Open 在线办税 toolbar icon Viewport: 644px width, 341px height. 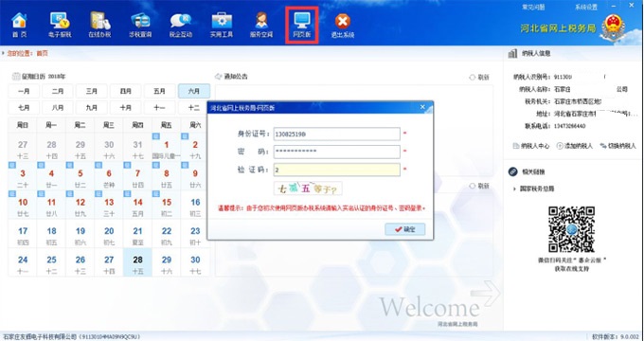tap(99, 25)
